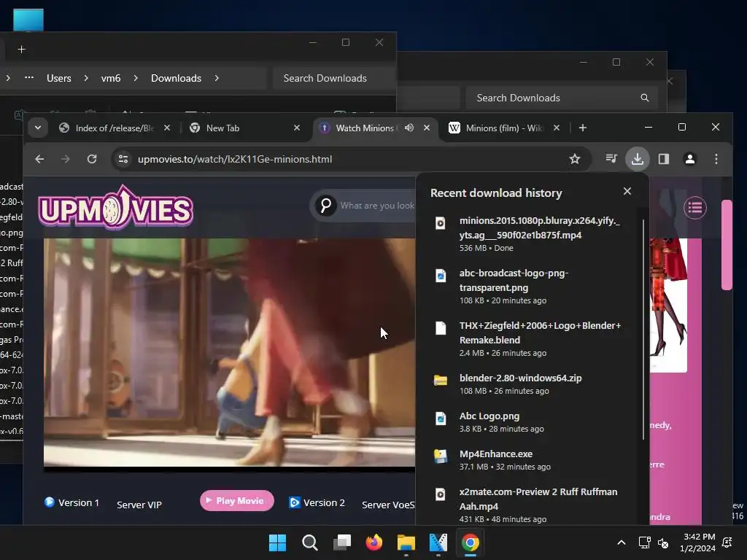747x560 pixels.
Task: Open a new Chrome tab
Action: pos(583,128)
